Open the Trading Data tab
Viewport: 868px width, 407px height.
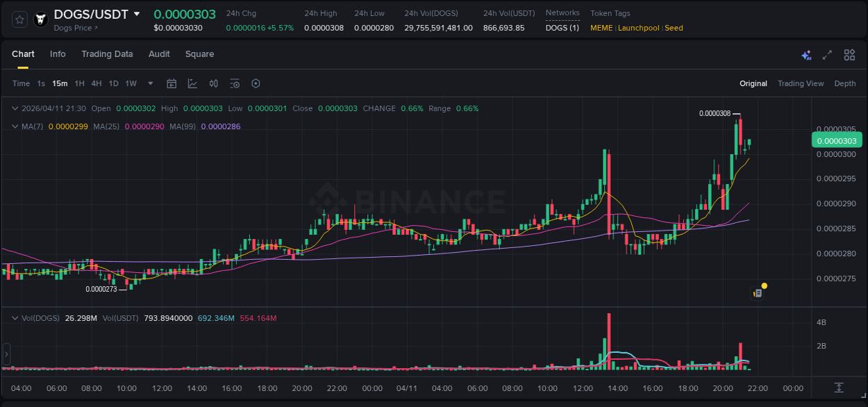(x=107, y=54)
